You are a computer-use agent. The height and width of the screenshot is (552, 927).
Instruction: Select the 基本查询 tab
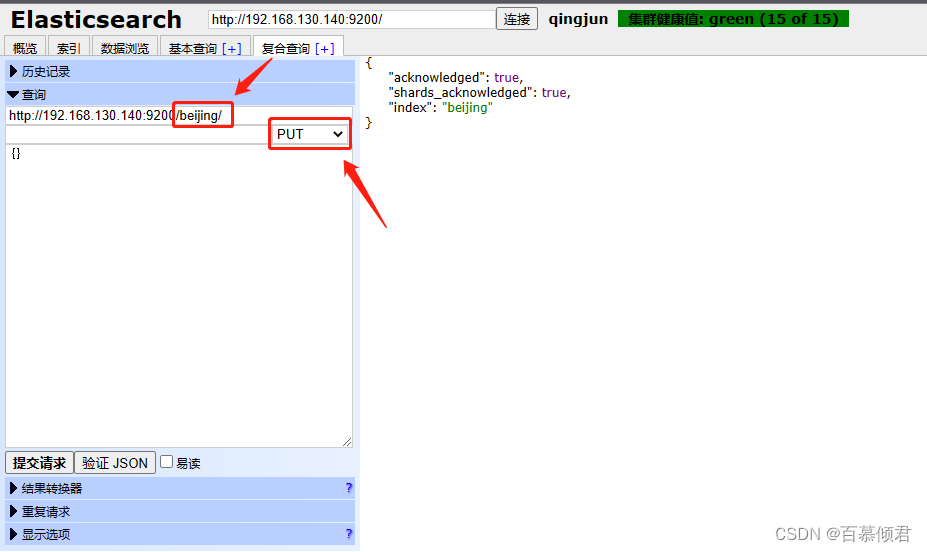point(193,48)
